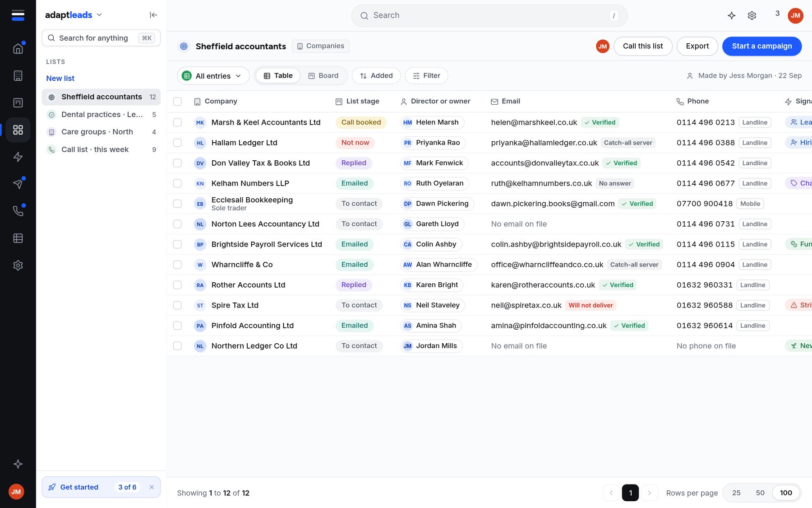
Task: Open the phone calls icon in rail
Action: [18, 211]
